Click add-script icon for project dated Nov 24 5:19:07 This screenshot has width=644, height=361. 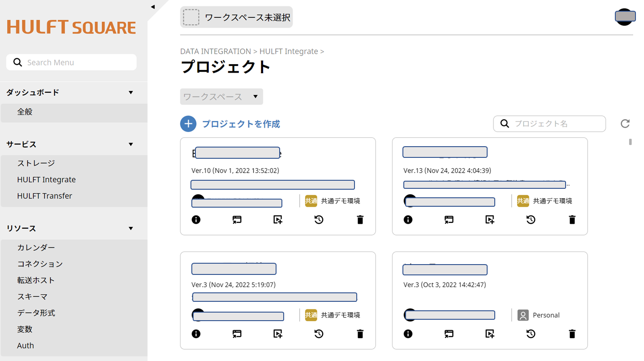[x=278, y=334]
